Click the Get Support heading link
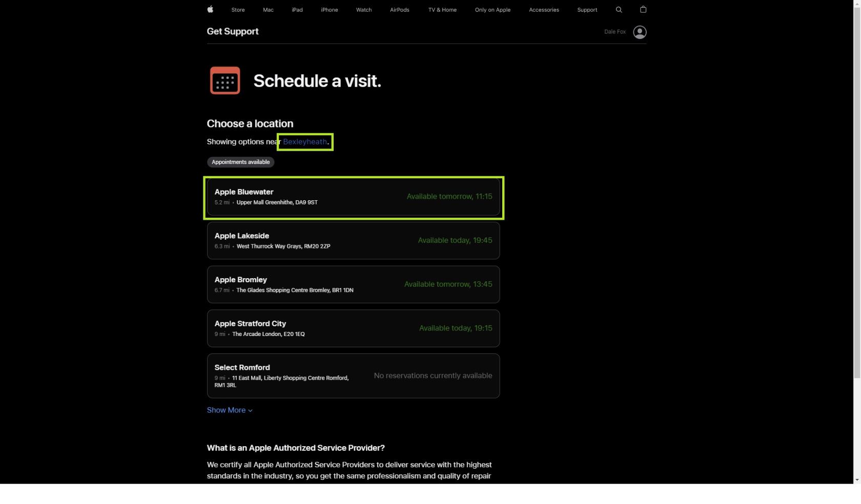Screen dimensions: 861x504 [233, 31]
